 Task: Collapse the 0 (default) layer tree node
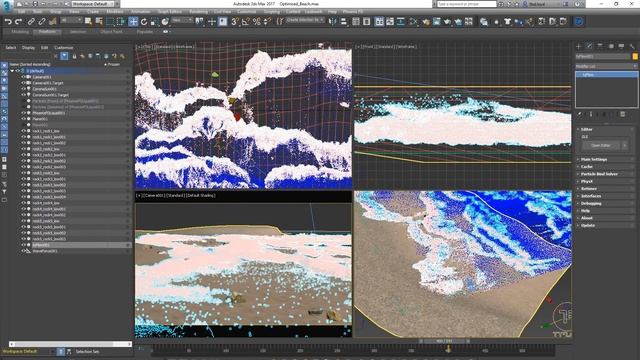point(12,71)
